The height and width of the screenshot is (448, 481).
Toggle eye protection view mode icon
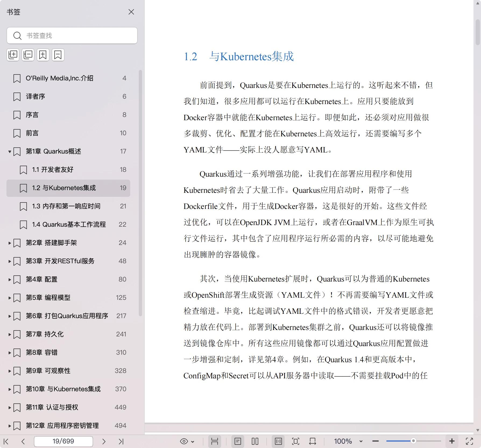(x=184, y=441)
